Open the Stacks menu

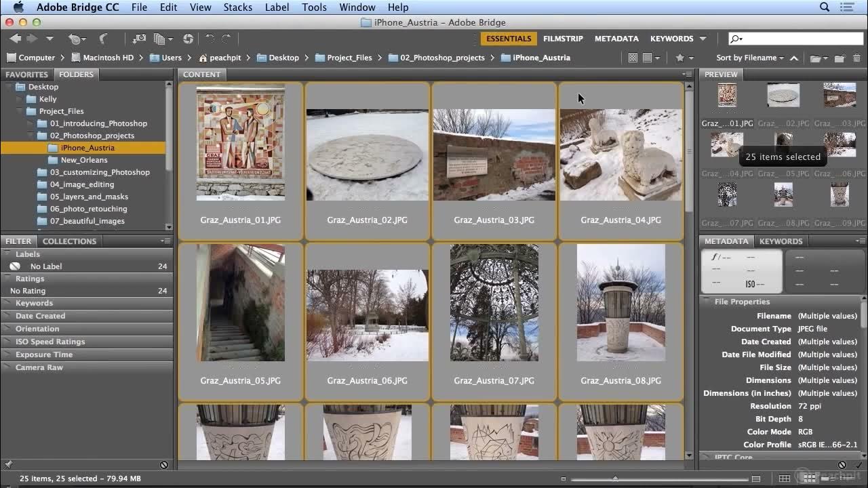[x=237, y=7]
